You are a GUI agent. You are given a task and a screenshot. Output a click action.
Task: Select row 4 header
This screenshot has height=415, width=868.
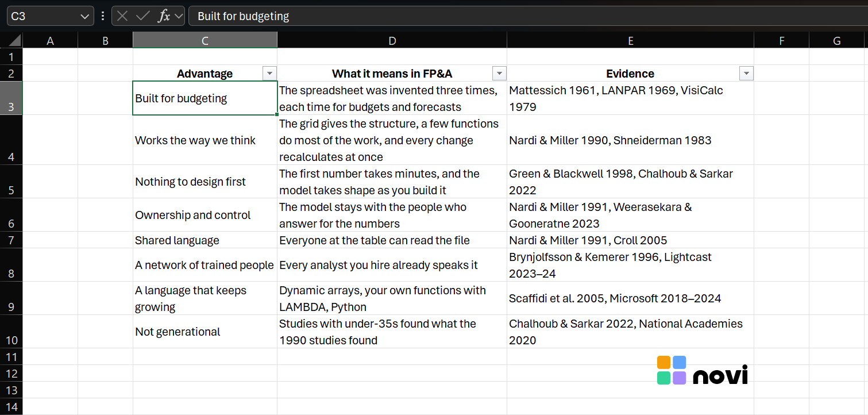coord(11,140)
